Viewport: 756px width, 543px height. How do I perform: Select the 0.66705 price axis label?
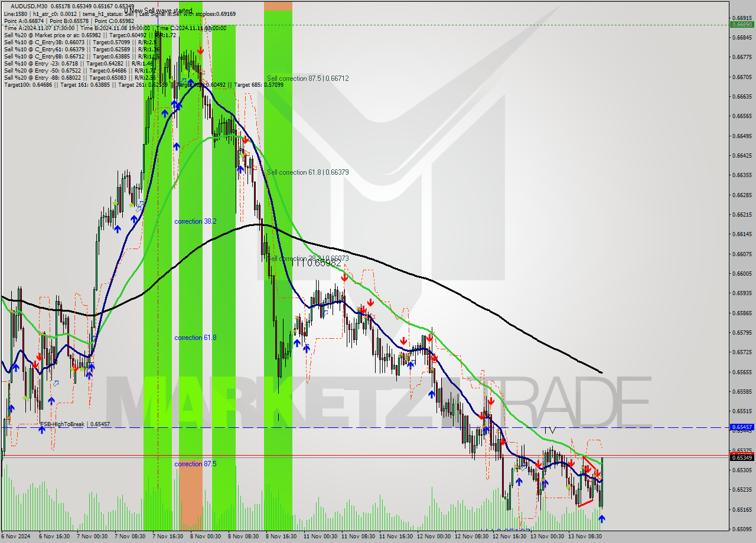point(742,77)
